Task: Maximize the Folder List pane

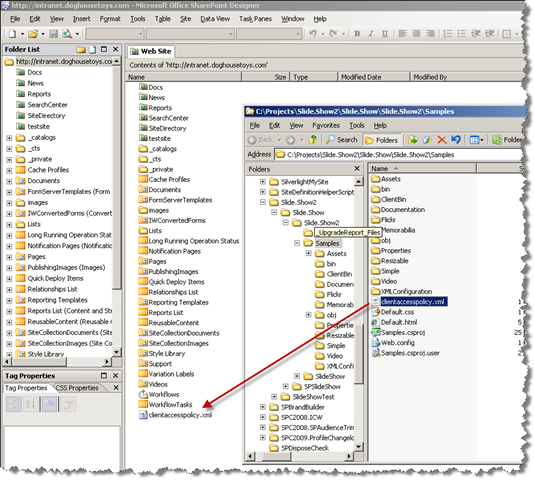Action: tap(104, 49)
